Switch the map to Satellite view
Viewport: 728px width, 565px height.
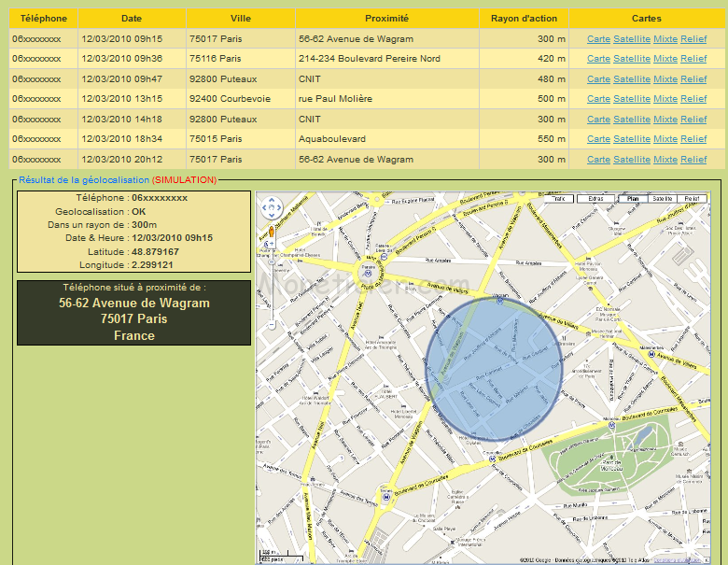pos(662,199)
